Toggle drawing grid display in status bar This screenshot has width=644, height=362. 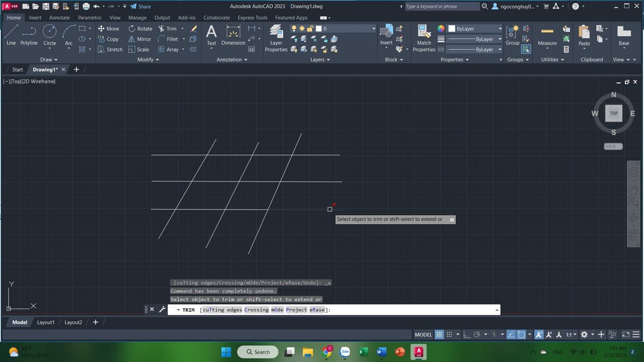(440, 335)
